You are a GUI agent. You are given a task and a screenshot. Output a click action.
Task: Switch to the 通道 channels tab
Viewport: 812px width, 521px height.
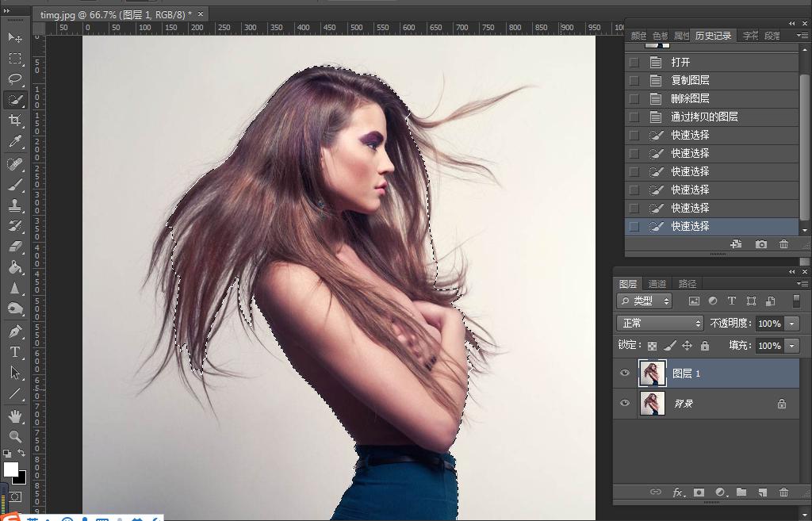pyautogui.click(x=657, y=284)
